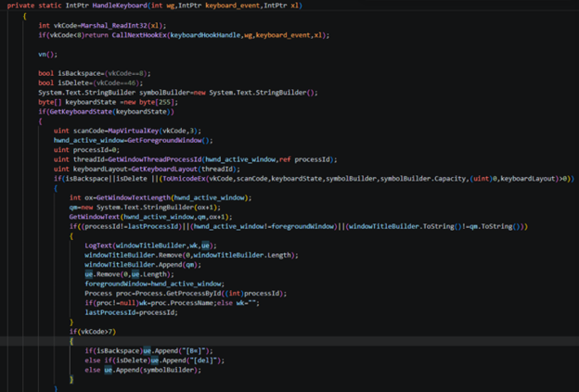Screen dimensions: 579x392
Task: Click the 'if(vkCode<8)return' statement start
Action: click(x=73, y=35)
